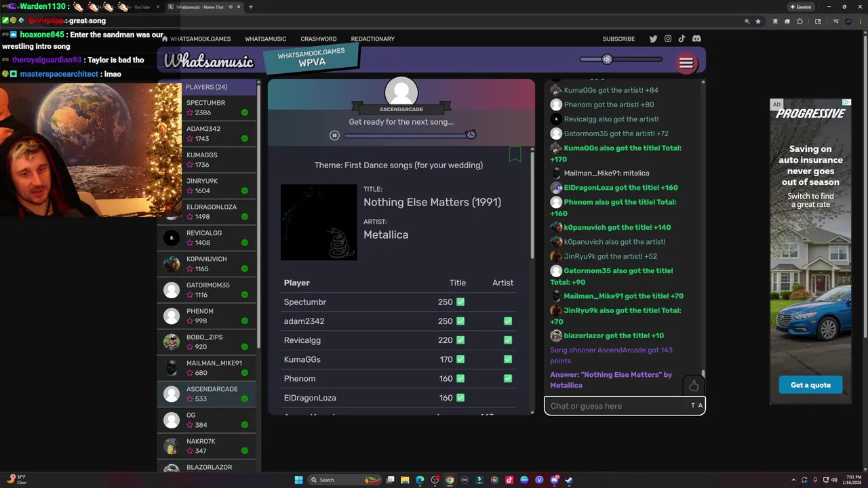Click the AscendArcade avatar above song card
The height and width of the screenshot is (488, 868).
[401, 93]
